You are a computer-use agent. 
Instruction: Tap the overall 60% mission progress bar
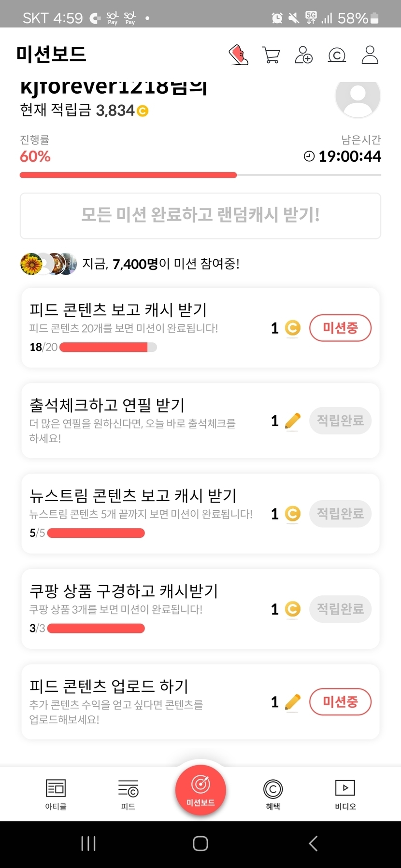click(x=200, y=175)
